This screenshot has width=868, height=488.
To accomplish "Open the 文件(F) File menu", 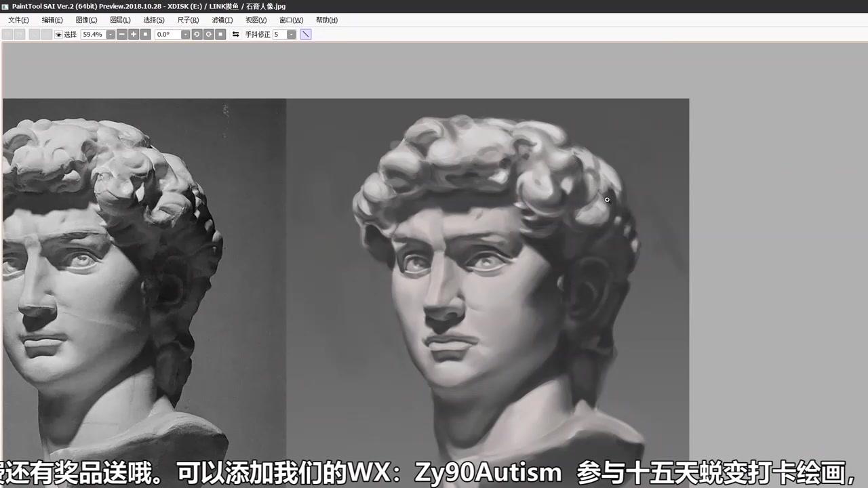I will click(18, 20).
